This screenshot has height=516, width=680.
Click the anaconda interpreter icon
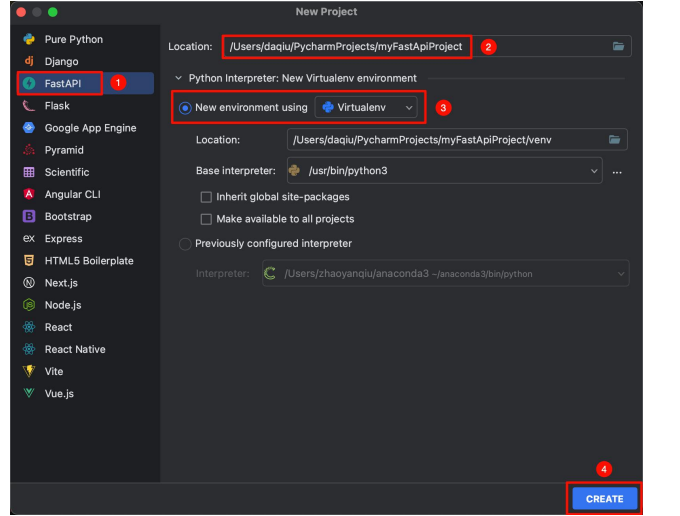[x=270, y=273]
